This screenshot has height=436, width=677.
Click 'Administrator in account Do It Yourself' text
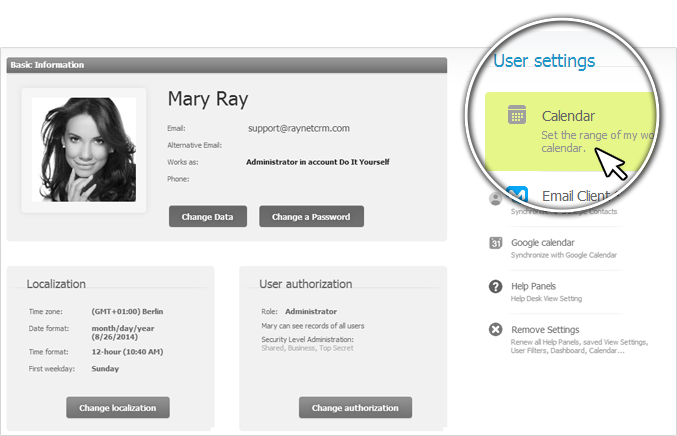(318, 162)
